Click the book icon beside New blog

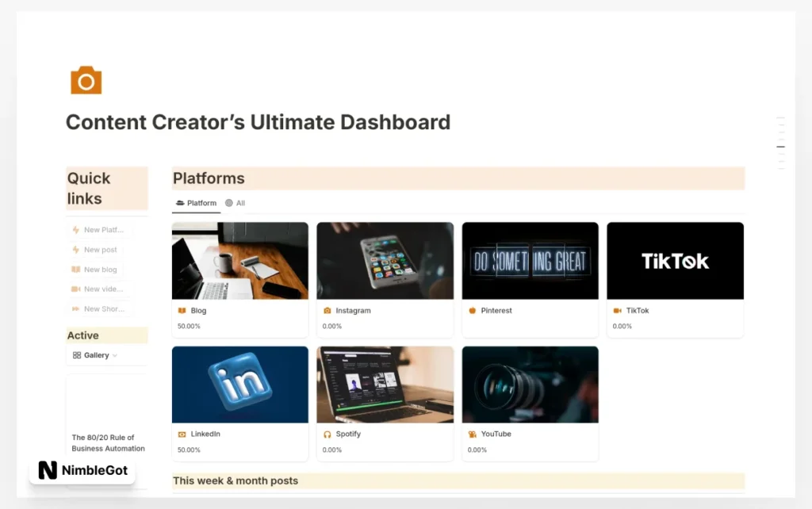tap(76, 270)
